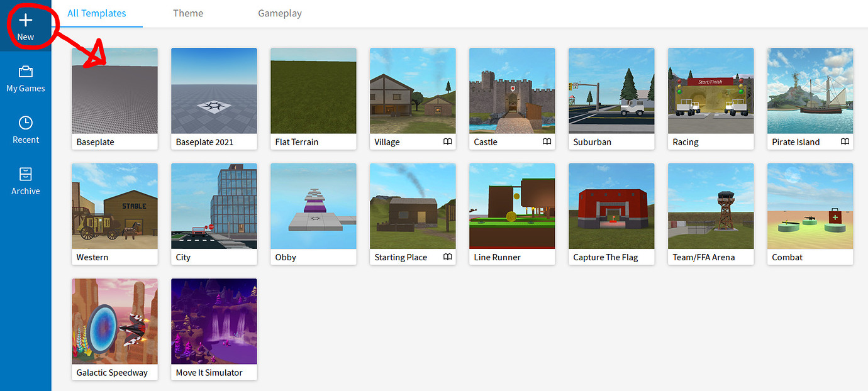Click the New place icon

[26, 21]
